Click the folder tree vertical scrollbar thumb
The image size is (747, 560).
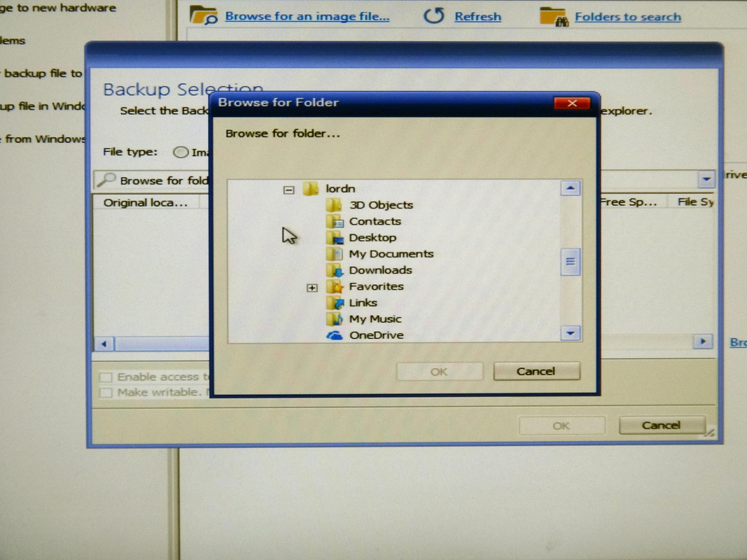coord(571,261)
